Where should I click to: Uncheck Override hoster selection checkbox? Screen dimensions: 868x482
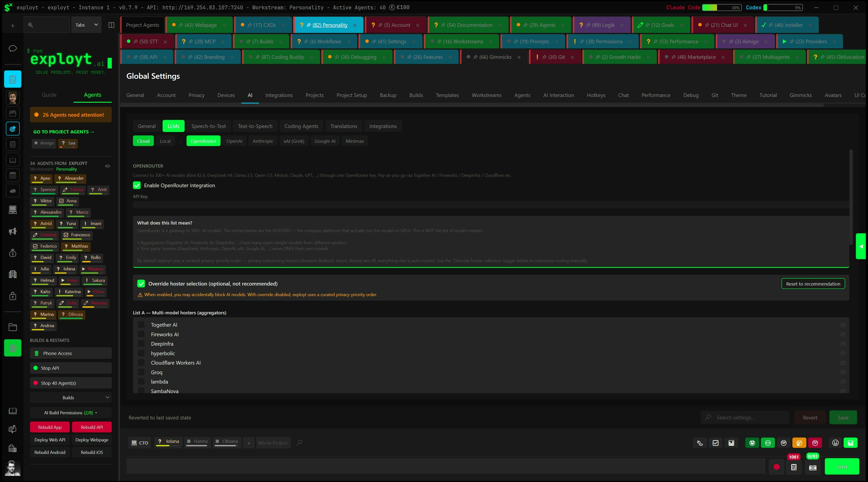(x=141, y=284)
